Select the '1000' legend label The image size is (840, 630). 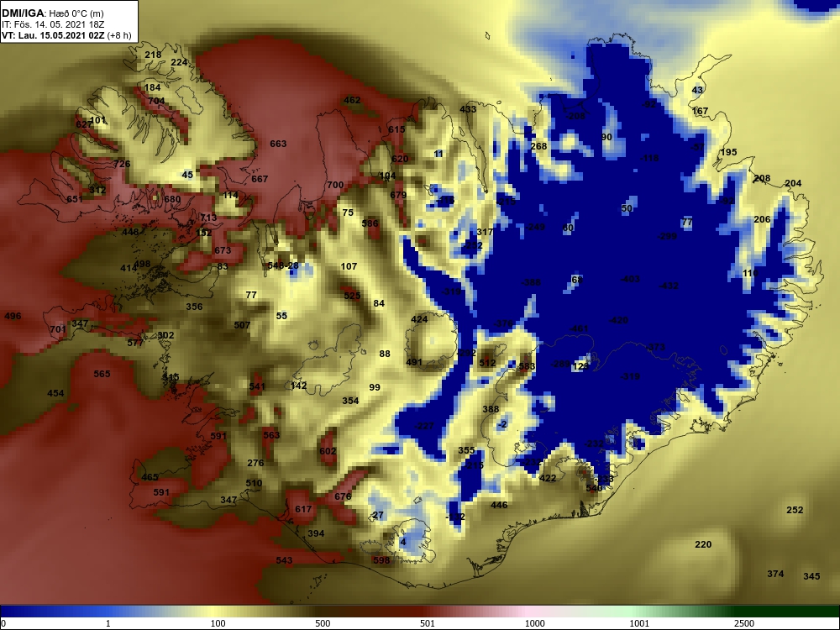point(534,623)
